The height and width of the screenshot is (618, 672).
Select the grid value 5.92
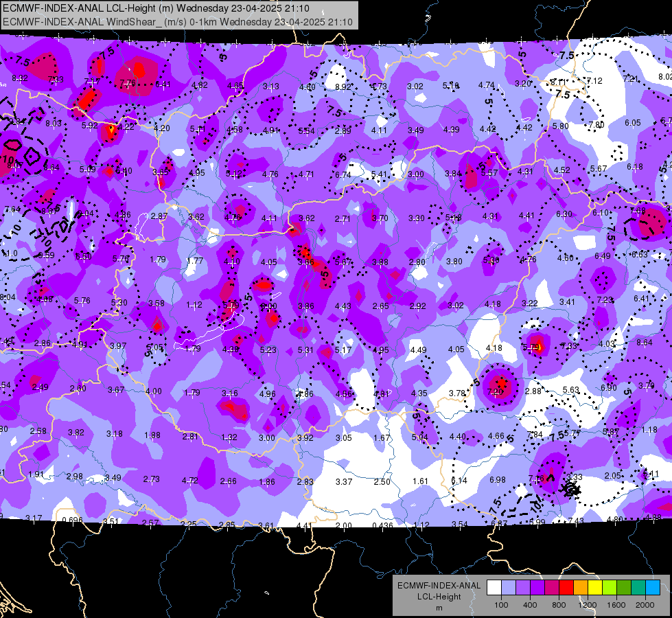tap(89, 125)
